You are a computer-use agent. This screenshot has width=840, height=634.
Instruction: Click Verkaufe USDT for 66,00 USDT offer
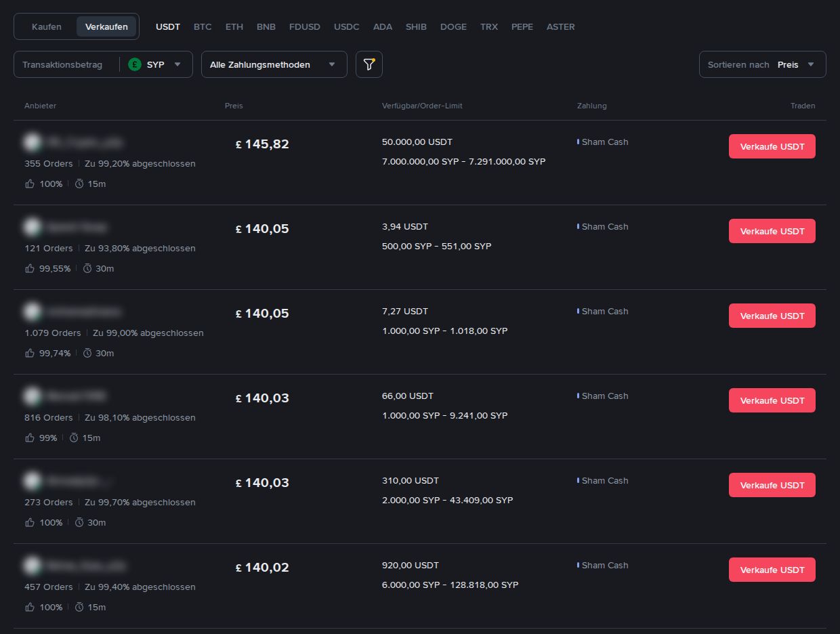(772, 400)
